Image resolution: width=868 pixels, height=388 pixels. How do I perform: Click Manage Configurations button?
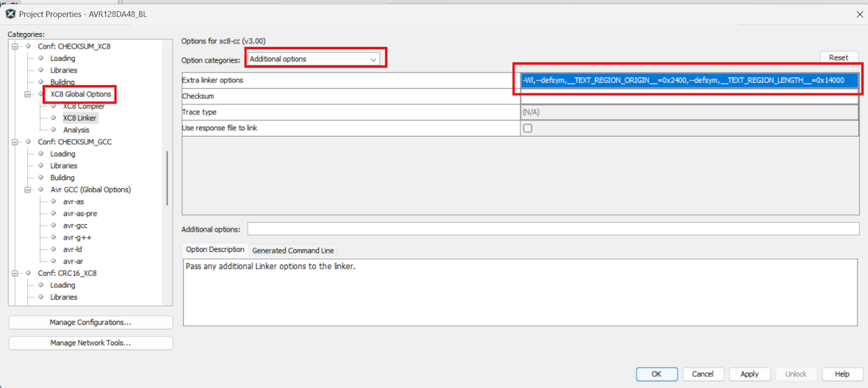90,323
